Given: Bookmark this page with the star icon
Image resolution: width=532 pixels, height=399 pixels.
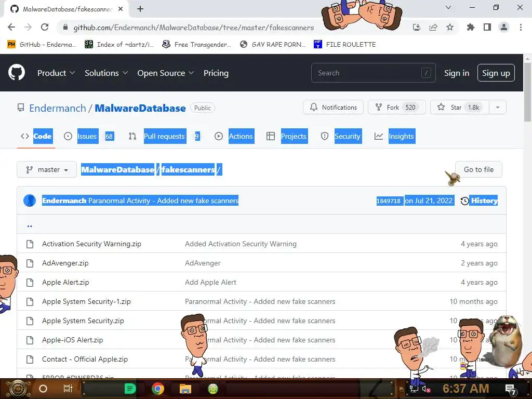Looking at the screenshot, I should (450, 27).
